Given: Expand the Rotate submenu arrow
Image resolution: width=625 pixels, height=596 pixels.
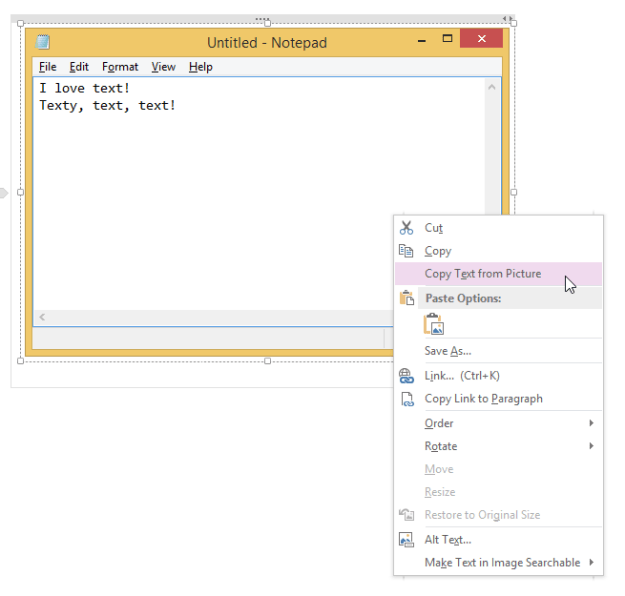Looking at the screenshot, I should [591, 446].
